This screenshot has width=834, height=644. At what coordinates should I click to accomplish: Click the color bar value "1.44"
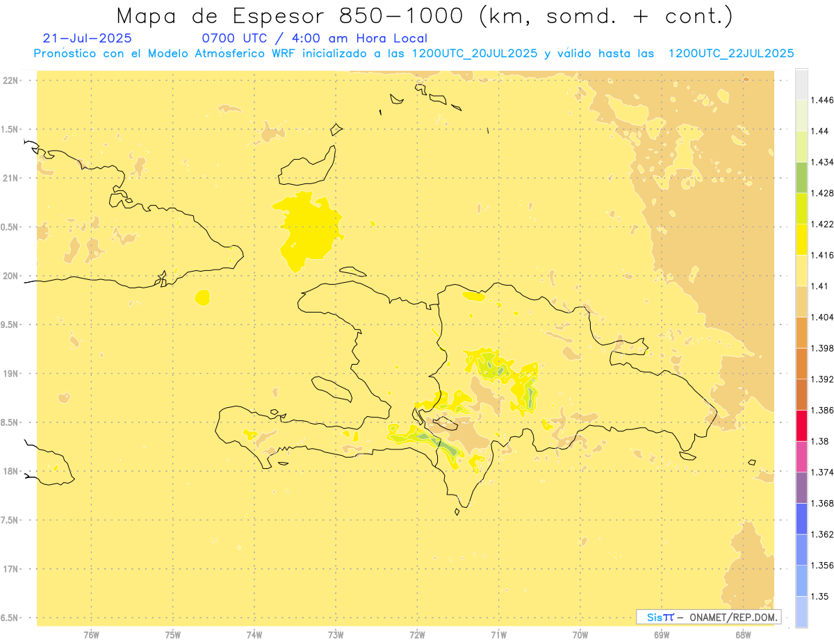820,131
